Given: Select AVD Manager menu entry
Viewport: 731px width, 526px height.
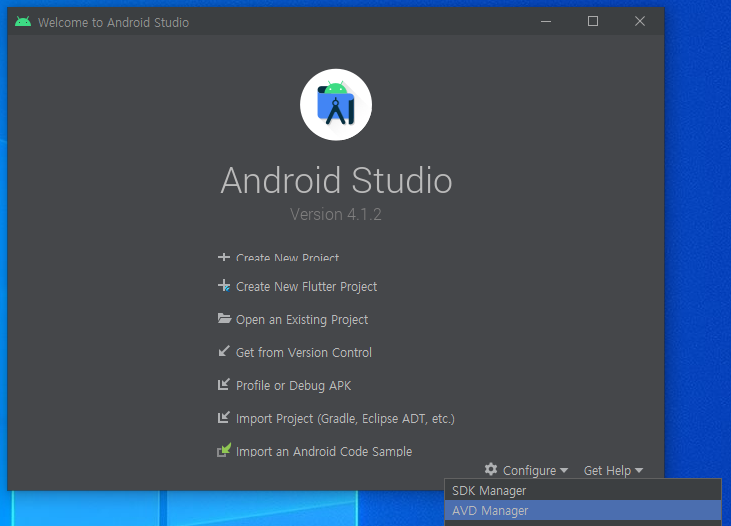Looking at the screenshot, I should click(x=583, y=511).
